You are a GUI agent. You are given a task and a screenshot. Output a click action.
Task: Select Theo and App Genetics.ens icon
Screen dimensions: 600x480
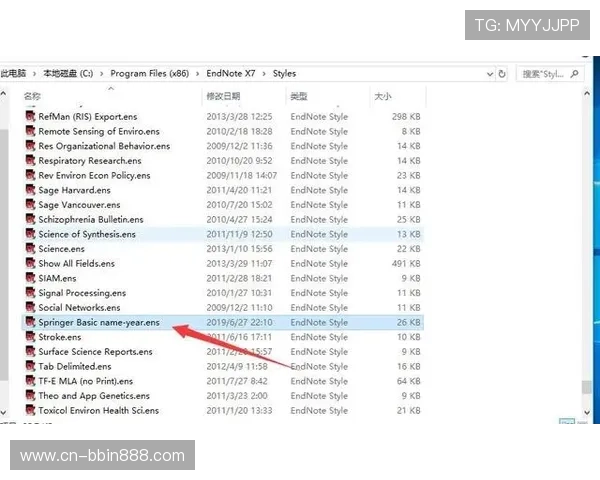tap(31, 395)
